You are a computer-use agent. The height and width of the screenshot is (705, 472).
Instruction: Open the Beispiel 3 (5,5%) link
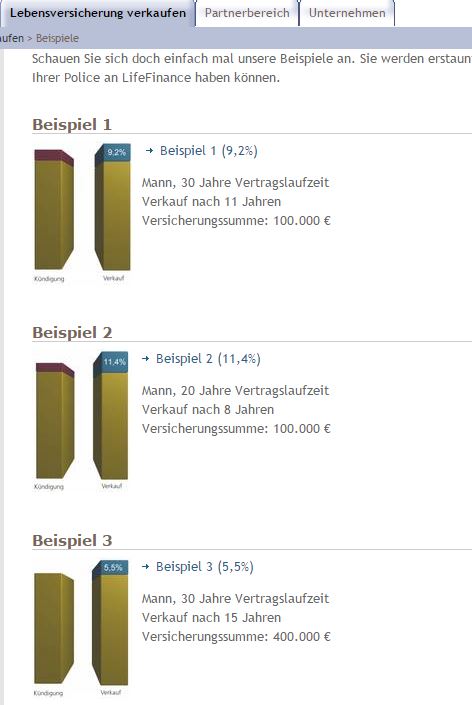(205, 567)
